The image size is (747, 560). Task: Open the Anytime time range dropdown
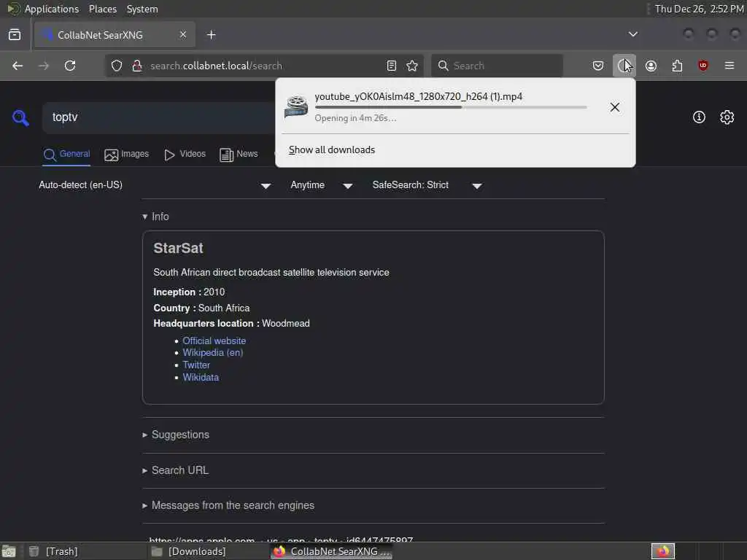pos(322,185)
